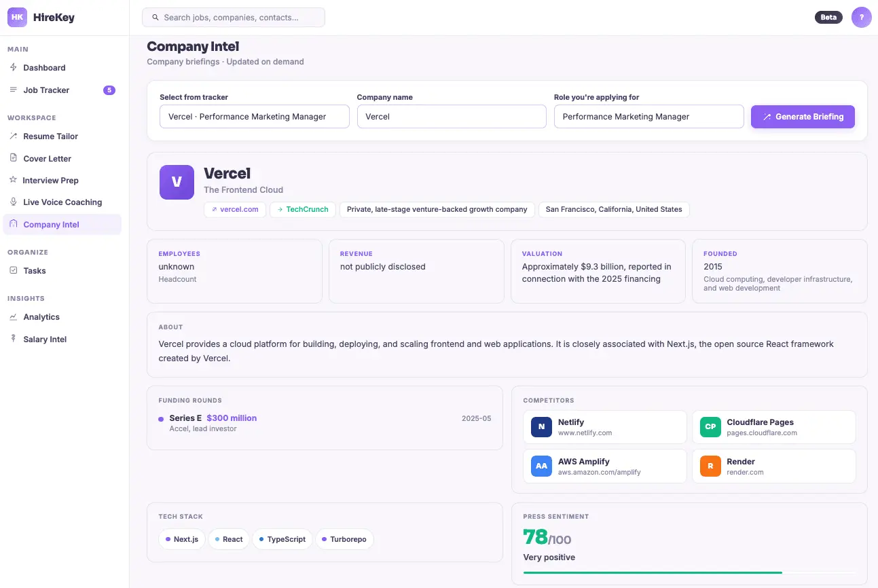Click the TypeScript tech stack chip
878x588 pixels.
click(282, 539)
